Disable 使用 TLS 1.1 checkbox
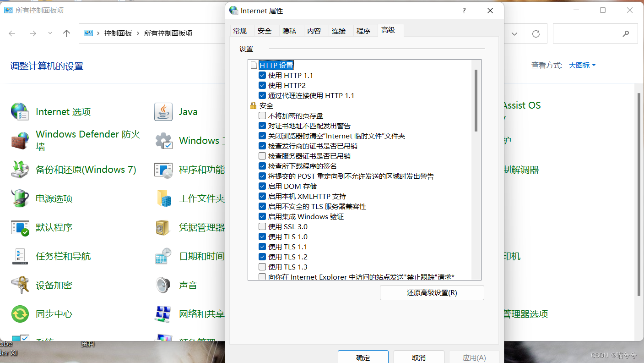The width and height of the screenshot is (644, 363). click(262, 247)
